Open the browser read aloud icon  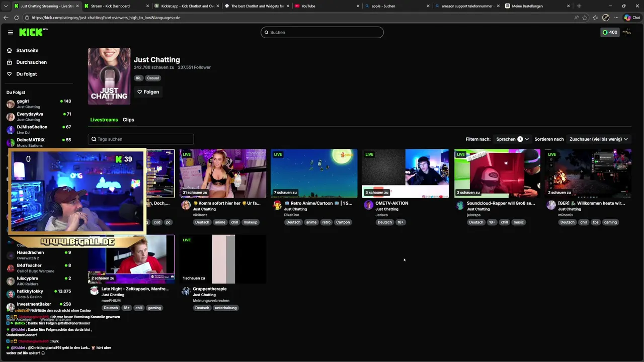(x=576, y=18)
